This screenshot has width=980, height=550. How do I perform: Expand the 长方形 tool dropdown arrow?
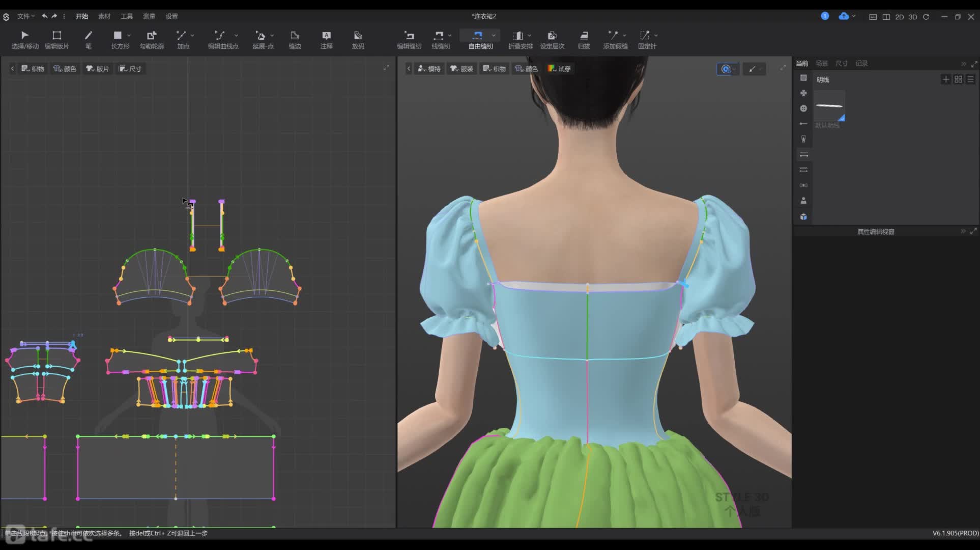click(x=129, y=35)
